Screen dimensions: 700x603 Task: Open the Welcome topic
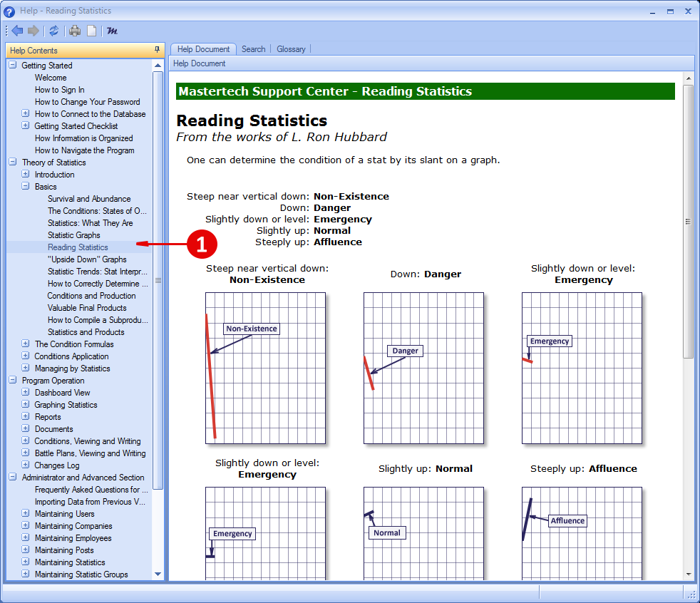[51, 77]
